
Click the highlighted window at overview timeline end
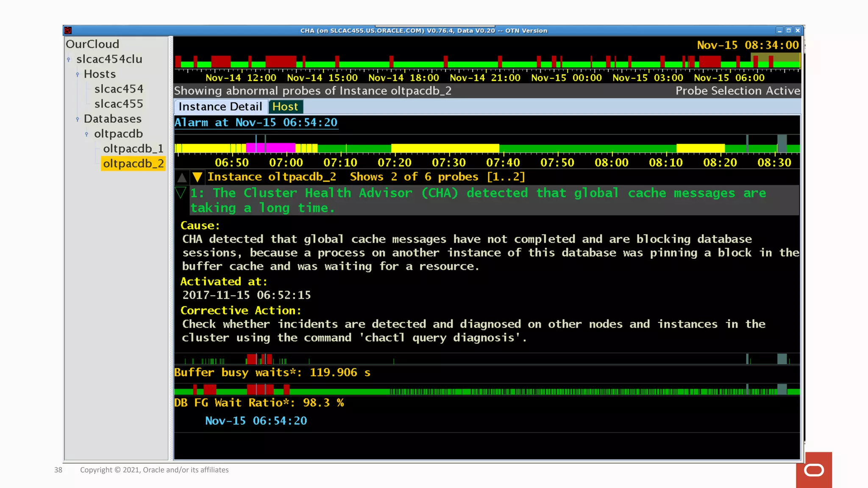coord(776,60)
